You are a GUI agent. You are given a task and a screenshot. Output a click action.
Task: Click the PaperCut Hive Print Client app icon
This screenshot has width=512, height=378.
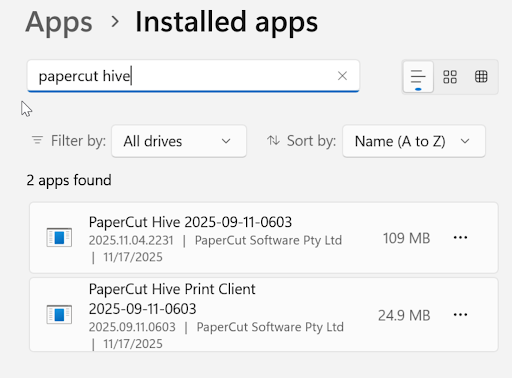coord(59,314)
